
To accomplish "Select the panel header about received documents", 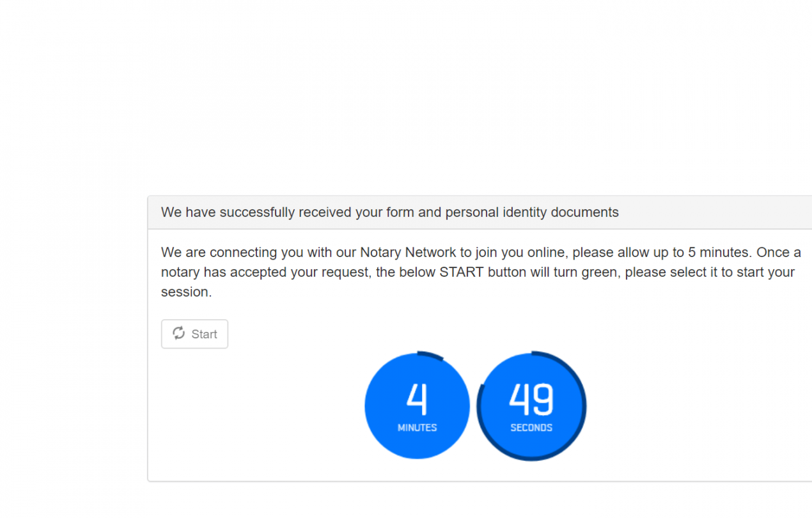I will pyautogui.click(x=389, y=212).
